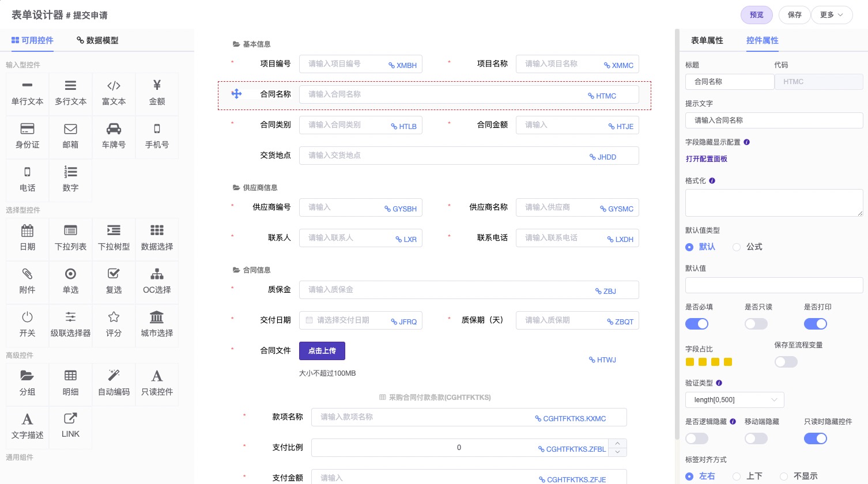The image size is (868, 484).
Task: Toggle the 是否必填 required switch
Action: pos(697,324)
